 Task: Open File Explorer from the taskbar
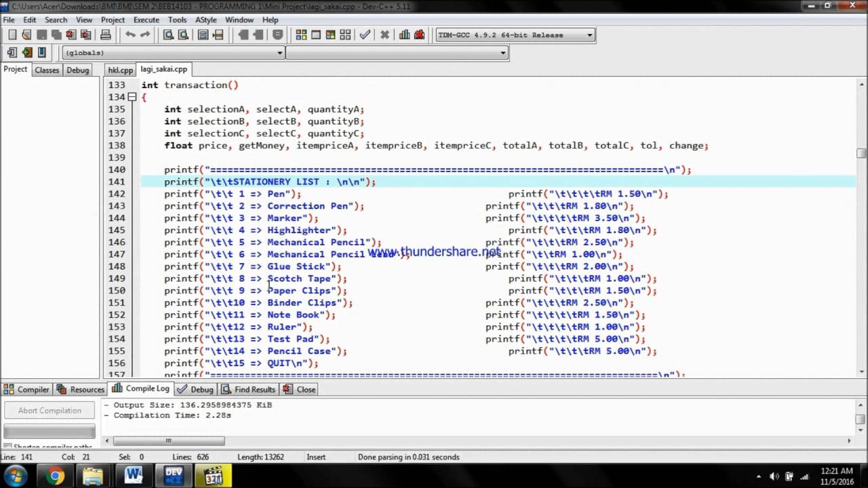94,476
